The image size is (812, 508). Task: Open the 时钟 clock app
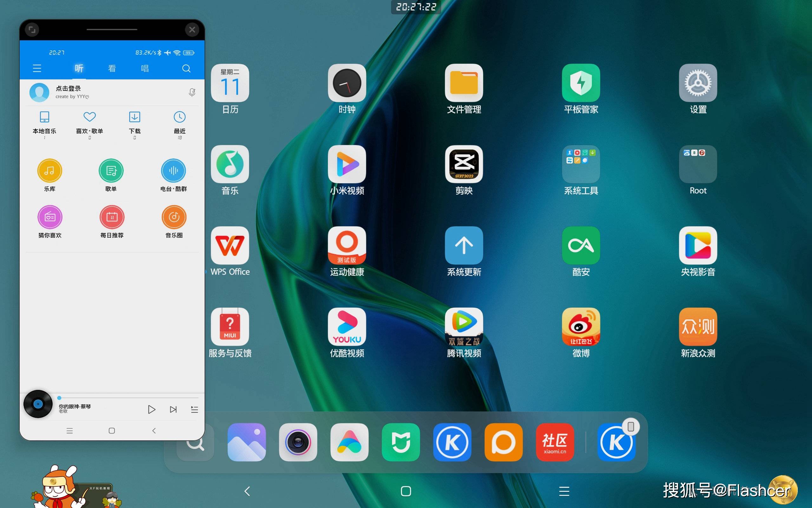(x=347, y=89)
